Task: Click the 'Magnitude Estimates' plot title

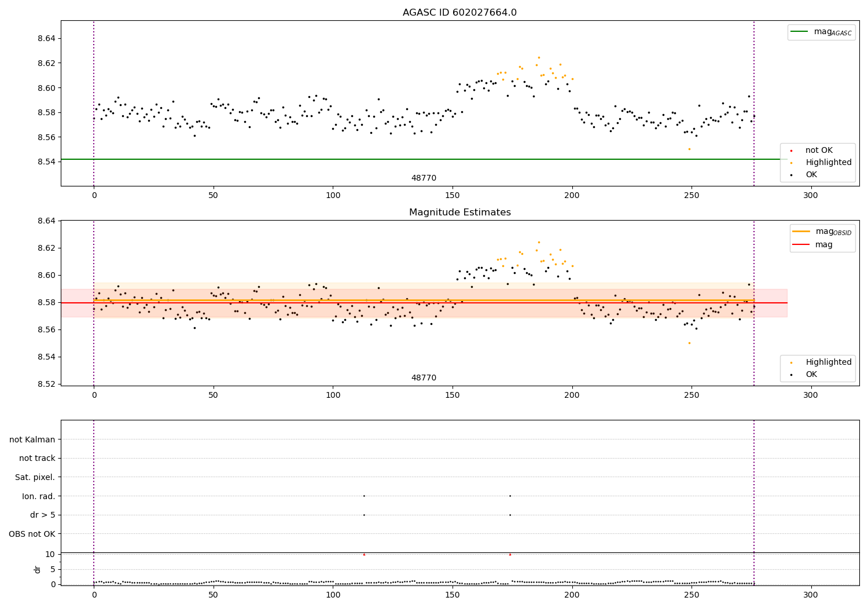Action: coord(459,213)
